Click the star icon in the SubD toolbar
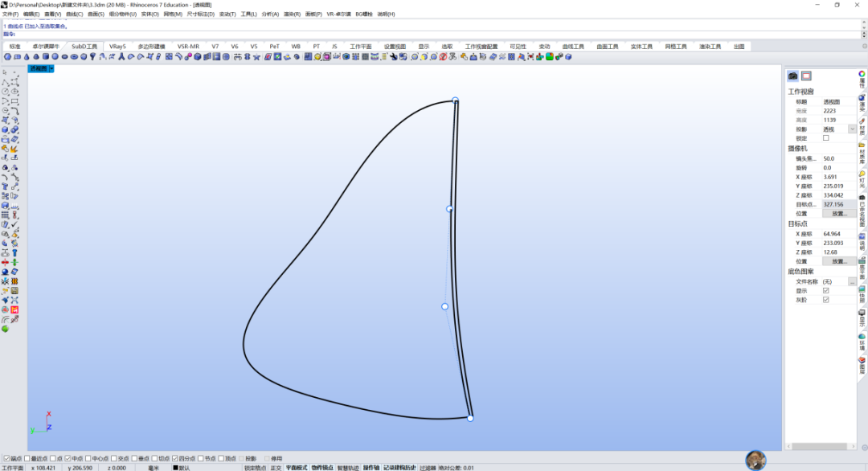 click(x=256, y=57)
